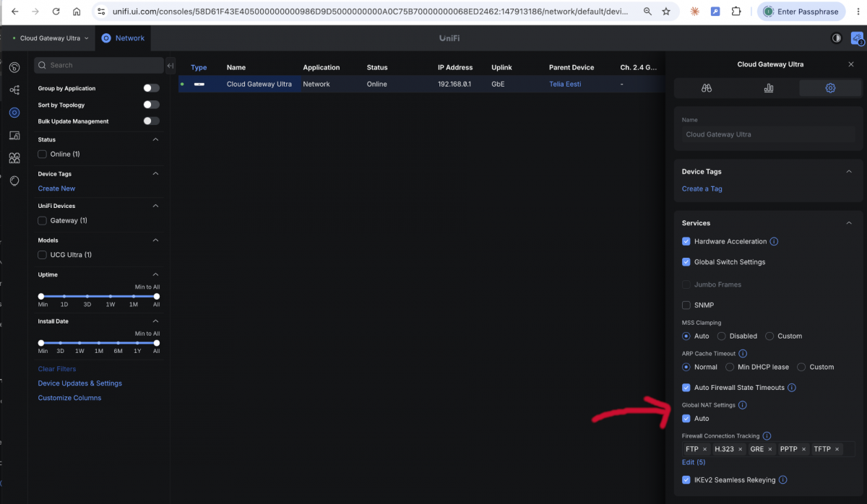Viewport: 867px width, 504px height.
Task: Collapse the UniFi Devices filter section
Action: pyautogui.click(x=155, y=206)
